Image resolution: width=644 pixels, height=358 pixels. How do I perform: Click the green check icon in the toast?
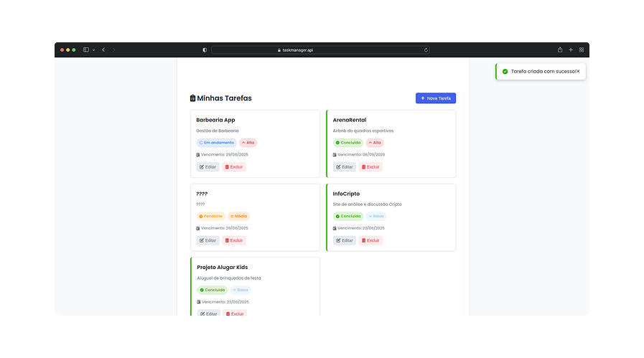click(505, 72)
